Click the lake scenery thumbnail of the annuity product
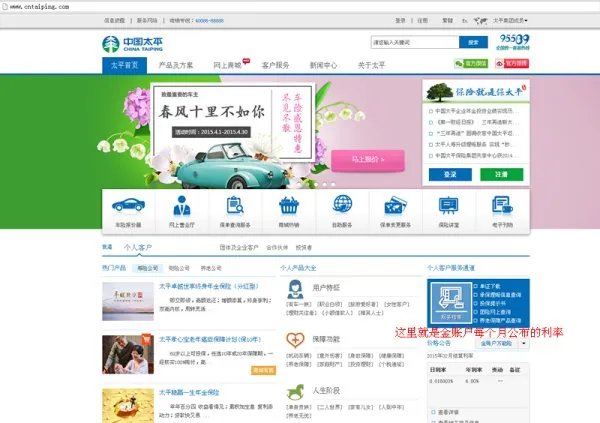Viewport: 600px width, 423px height. (x=128, y=301)
